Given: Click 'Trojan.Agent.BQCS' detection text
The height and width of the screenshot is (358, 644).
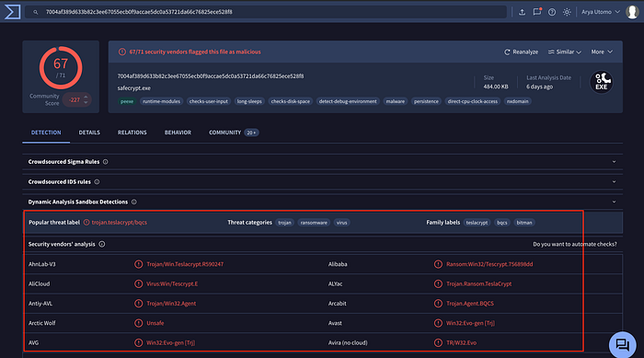Looking at the screenshot, I should pyautogui.click(x=470, y=304).
